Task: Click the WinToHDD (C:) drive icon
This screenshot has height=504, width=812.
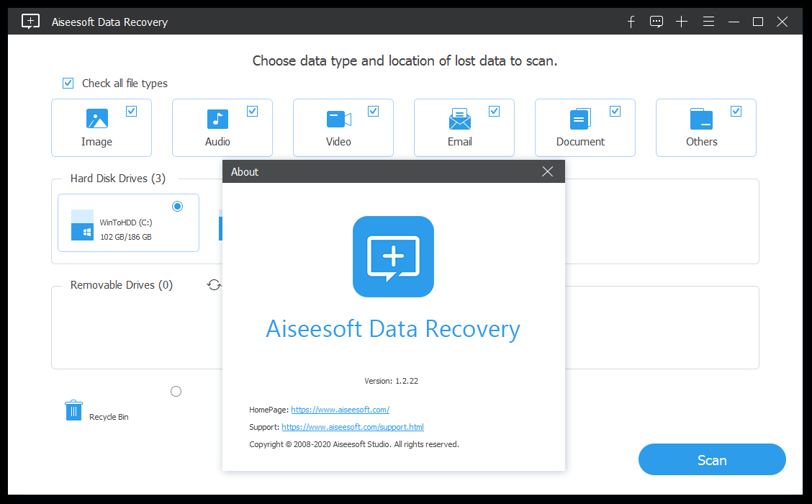Action: (x=82, y=225)
